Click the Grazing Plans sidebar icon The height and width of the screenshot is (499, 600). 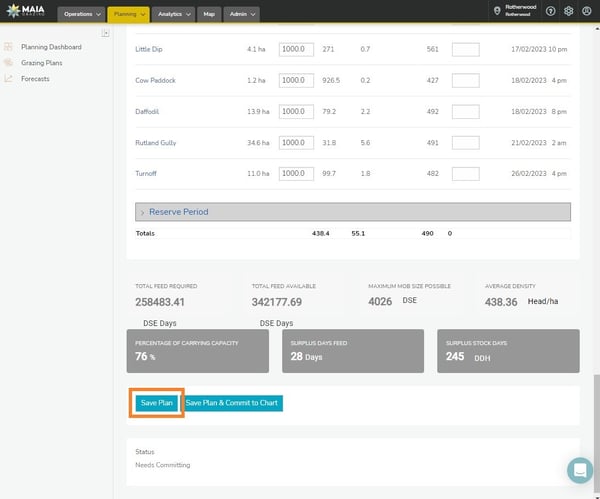(9, 63)
